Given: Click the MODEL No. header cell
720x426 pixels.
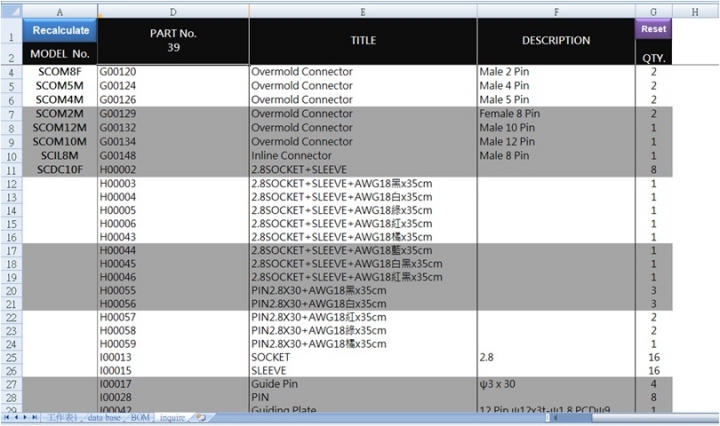Looking at the screenshot, I should pyautogui.click(x=60, y=54).
